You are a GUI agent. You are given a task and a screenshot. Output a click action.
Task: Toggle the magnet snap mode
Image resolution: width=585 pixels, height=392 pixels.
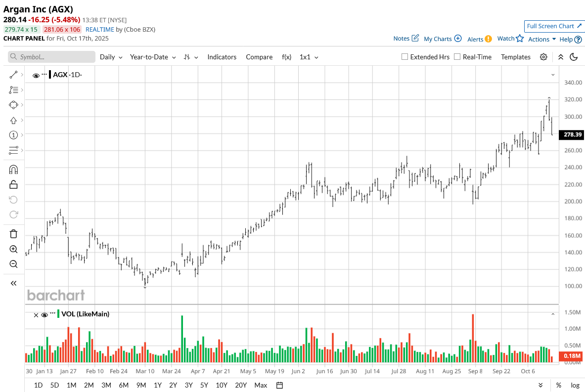point(13,170)
